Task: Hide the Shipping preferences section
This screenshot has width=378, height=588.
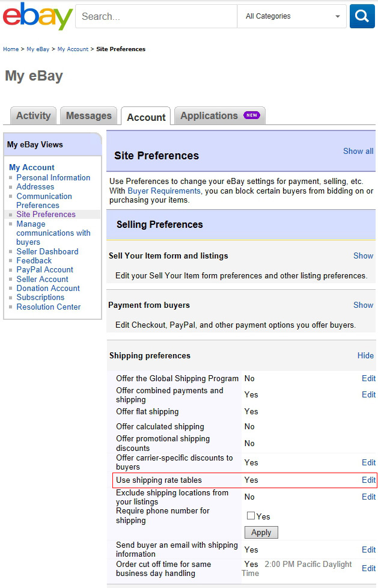Action: click(x=365, y=355)
